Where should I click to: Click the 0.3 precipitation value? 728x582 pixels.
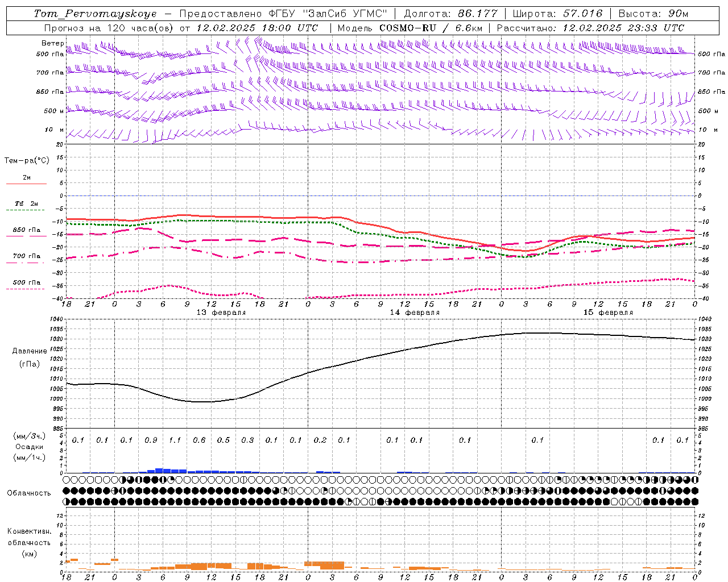247,440
